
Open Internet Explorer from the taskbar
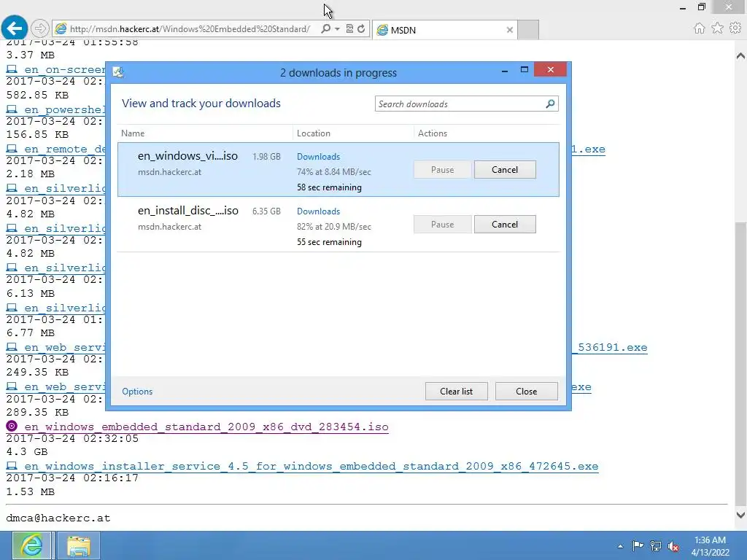[x=31, y=545]
